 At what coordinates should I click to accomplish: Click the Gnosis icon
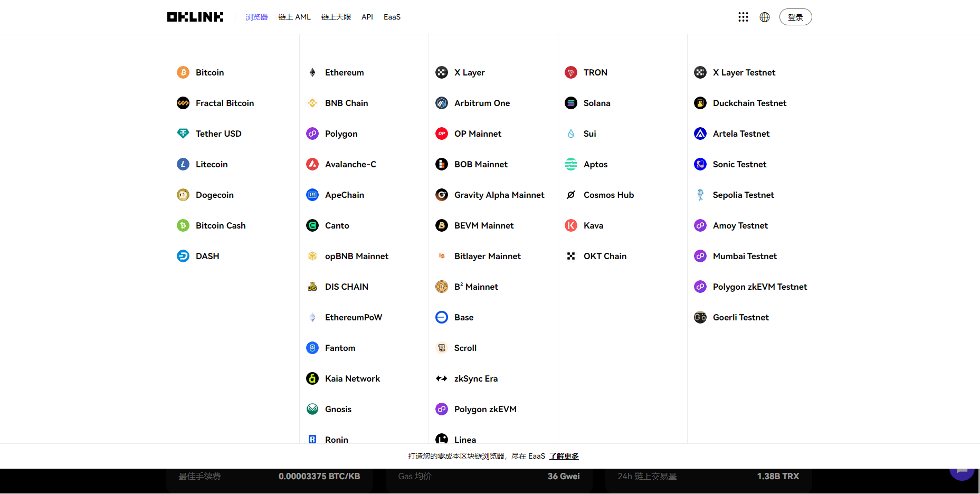pyautogui.click(x=312, y=409)
